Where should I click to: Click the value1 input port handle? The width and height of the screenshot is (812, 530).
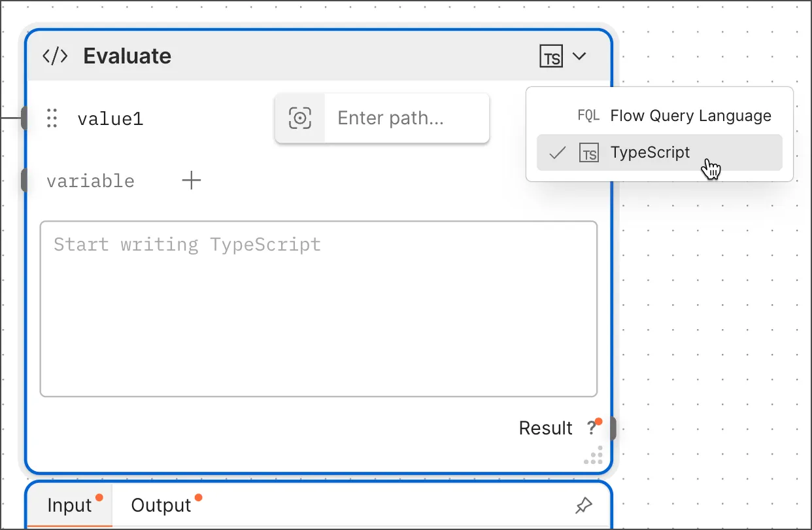(24, 118)
